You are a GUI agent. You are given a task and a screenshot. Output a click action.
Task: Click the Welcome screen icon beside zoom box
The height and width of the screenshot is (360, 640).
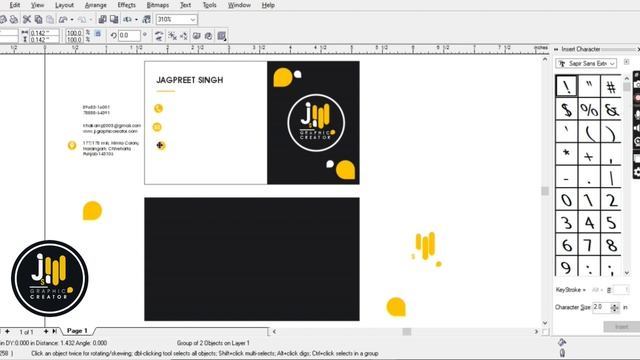pyautogui.click(x=147, y=19)
